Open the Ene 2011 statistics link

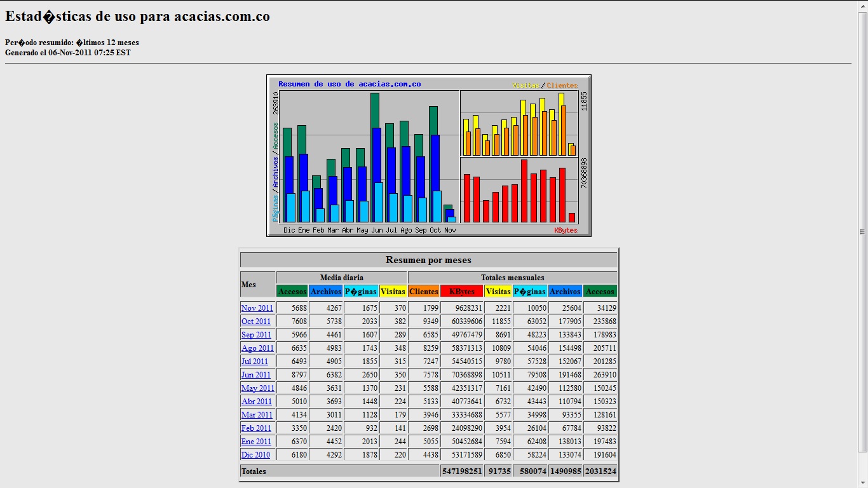point(256,442)
